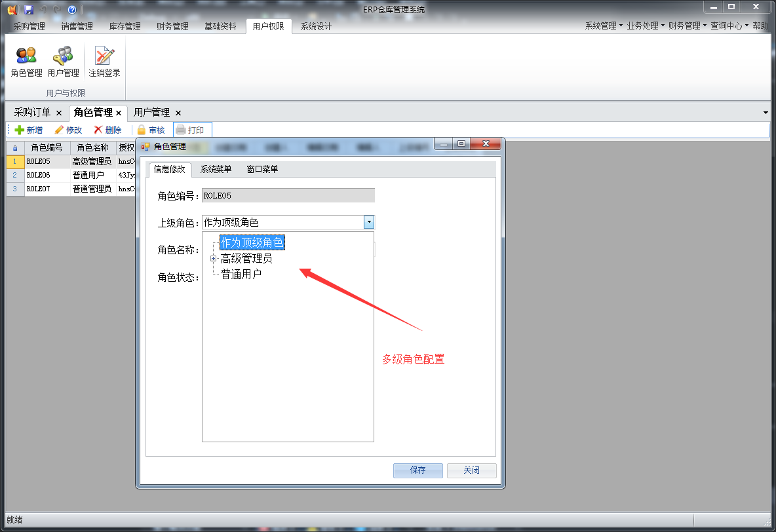Open 用户管理 (User Management) from the ribbon

pos(63,61)
